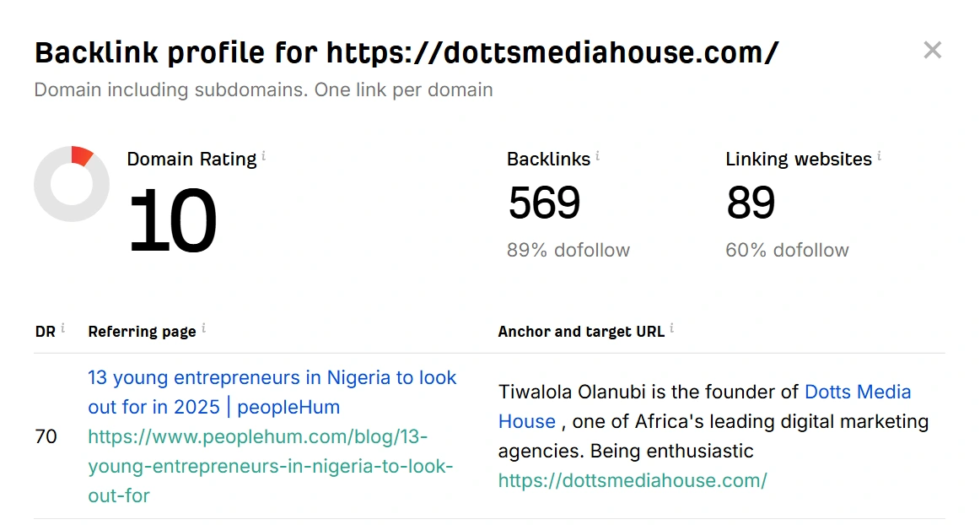Click the Referring page info icon
Viewport: 980px width, 525px height.
(x=203, y=328)
